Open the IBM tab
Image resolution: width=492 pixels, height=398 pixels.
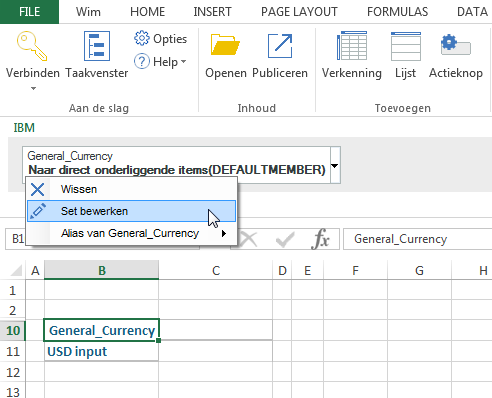(x=24, y=128)
